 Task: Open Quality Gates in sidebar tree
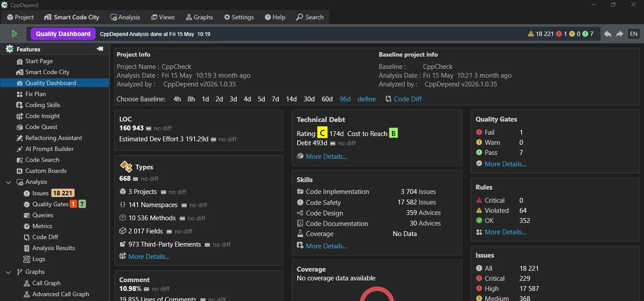[x=50, y=204]
